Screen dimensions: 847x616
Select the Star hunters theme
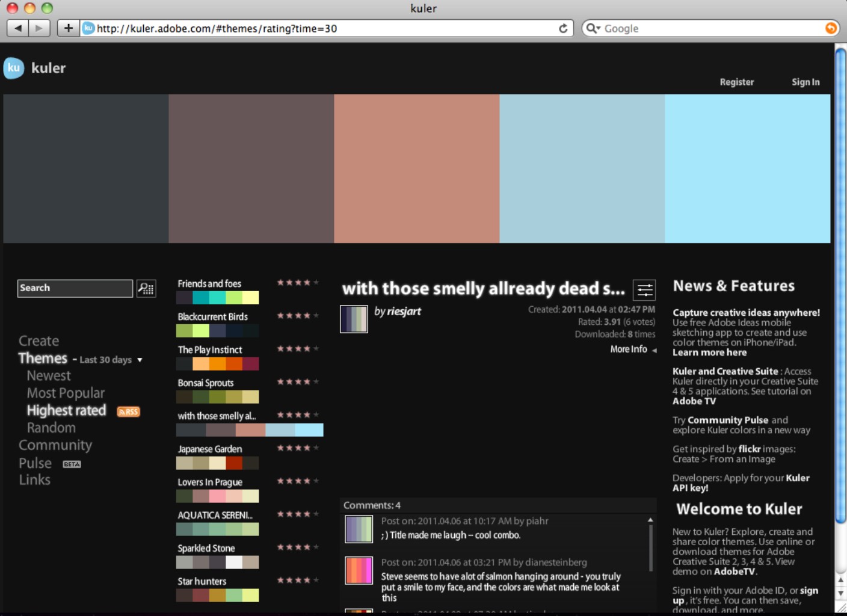202,582
